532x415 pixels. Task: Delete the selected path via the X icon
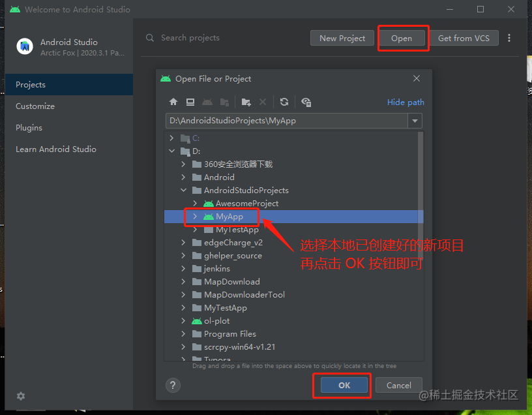263,102
